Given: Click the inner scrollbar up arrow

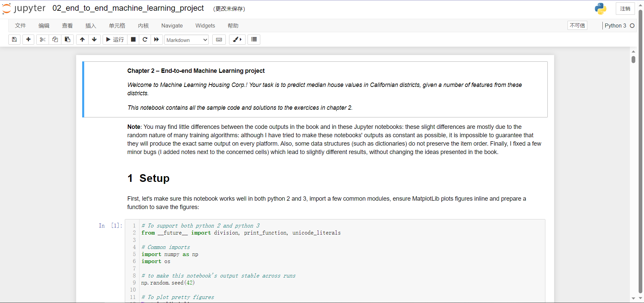Looking at the screenshot, I should [633, 51].
